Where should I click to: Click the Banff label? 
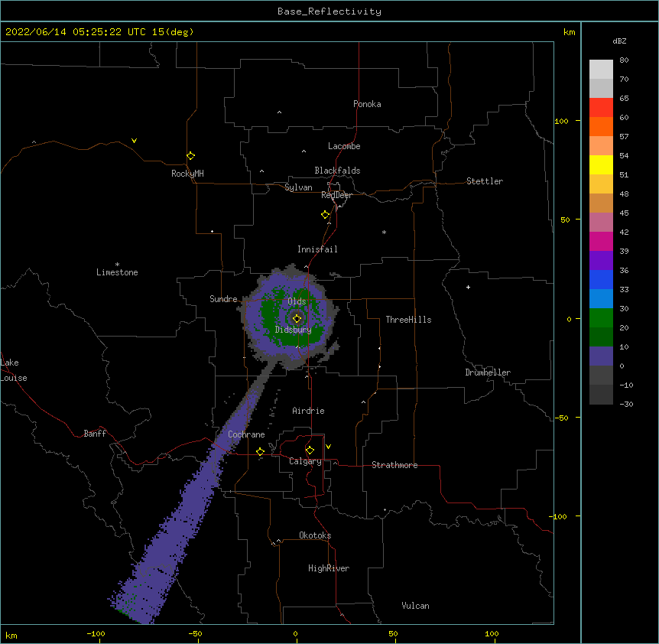[95, 434]
